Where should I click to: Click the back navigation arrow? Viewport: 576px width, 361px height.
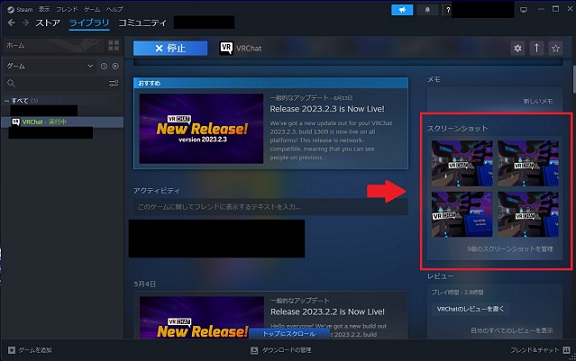(11, 23)
